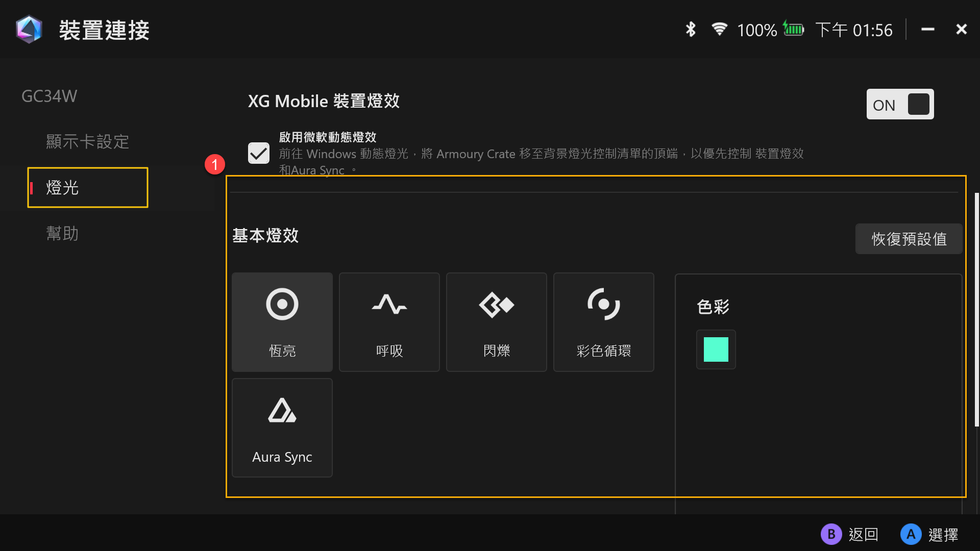Screen dimensions: 980x551
Task: Close the Armoury Crate window
Action: point(962,30)
